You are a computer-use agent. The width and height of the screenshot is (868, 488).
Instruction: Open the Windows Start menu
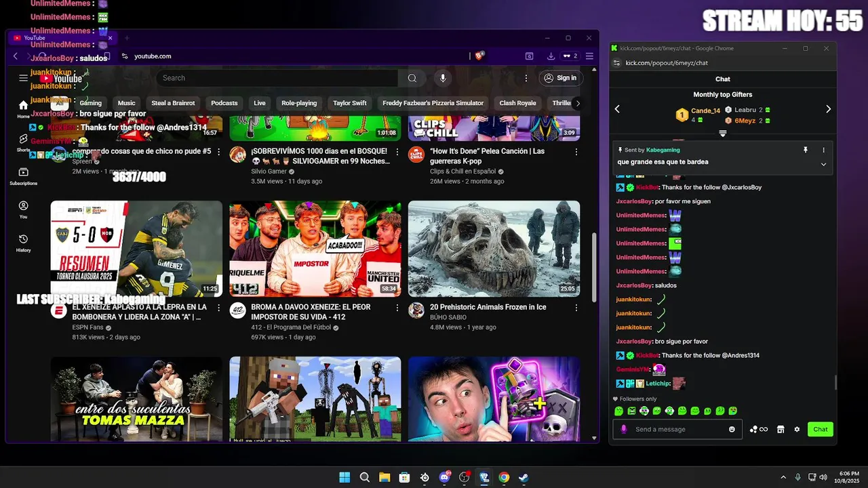click(x=344, y=477)
